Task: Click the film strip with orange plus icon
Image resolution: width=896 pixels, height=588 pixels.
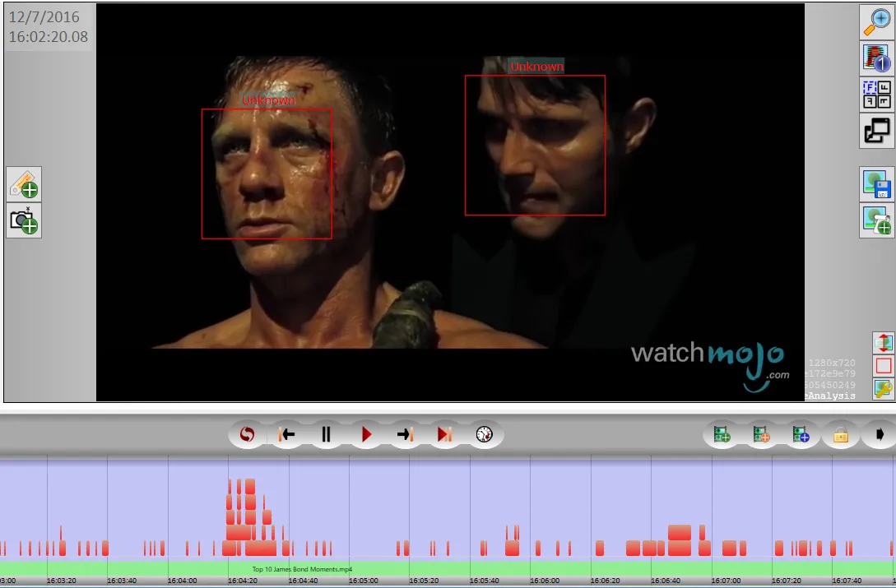Action: pos(761,435)
